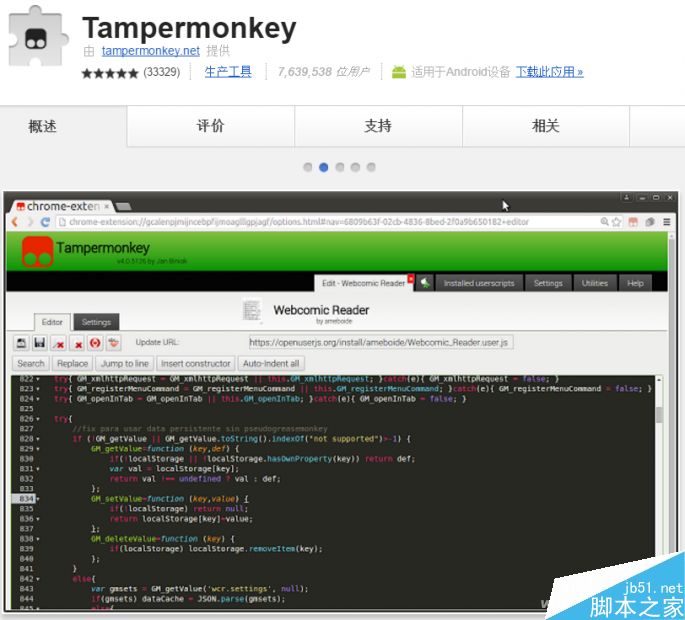Click the Update URL input field
Screen dimensions: 685x620
pyautogui.click(x=381, y=343)
